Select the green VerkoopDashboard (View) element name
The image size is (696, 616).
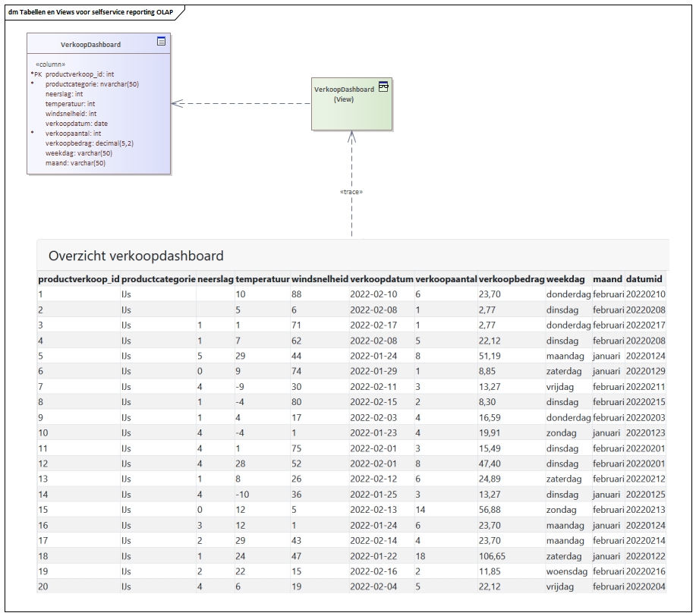(x=344, y=94)
